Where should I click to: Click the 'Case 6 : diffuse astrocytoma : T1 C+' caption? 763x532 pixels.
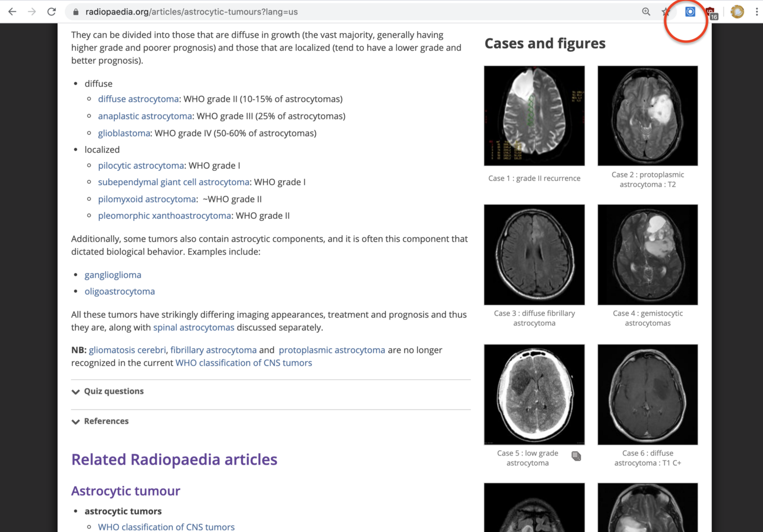(x=648, y=458)
